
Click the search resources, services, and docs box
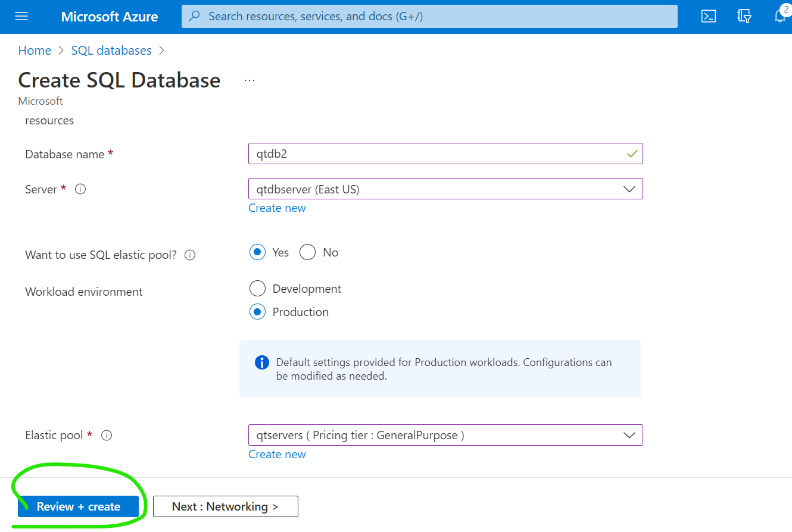(429, 16)
